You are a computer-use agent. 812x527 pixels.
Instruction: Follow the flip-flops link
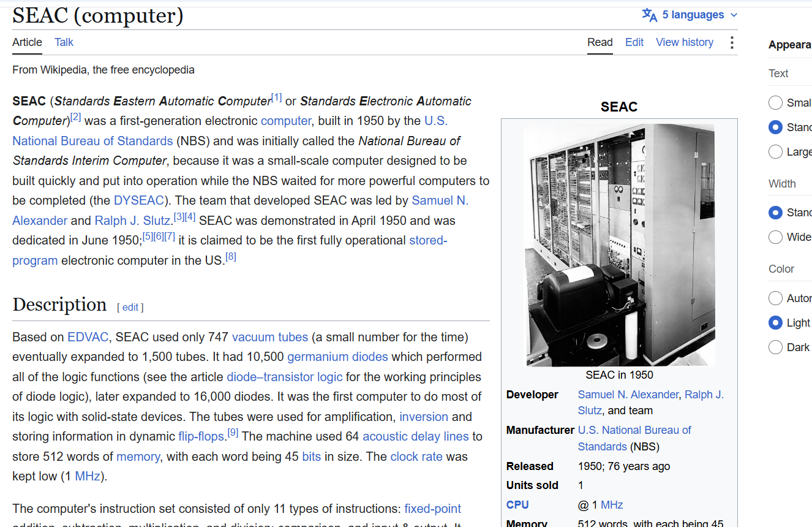pos(201,436)
